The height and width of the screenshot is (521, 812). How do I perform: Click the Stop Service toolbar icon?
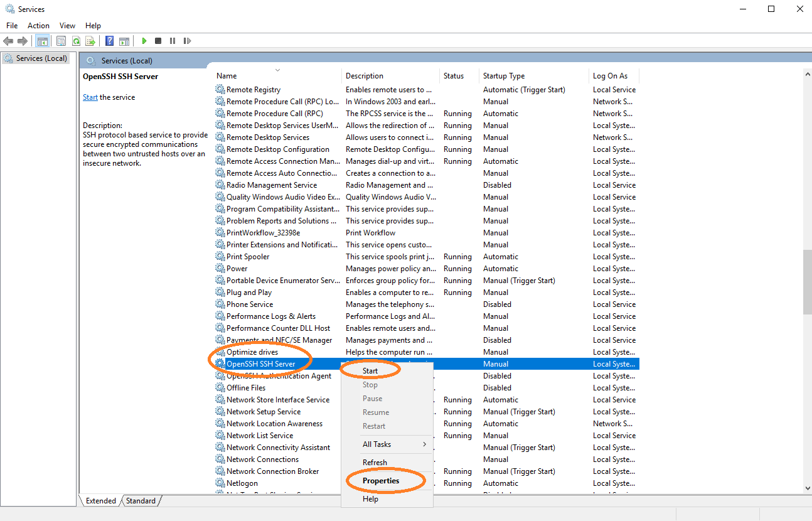point(158,41)
